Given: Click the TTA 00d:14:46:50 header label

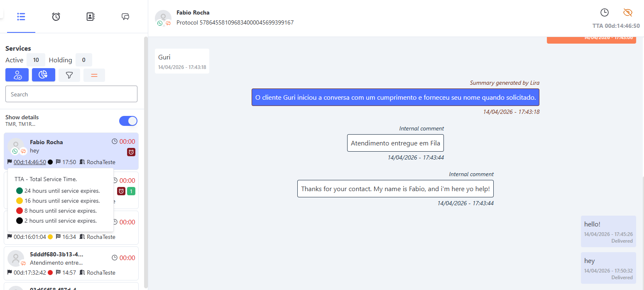Looking at the screenshot, I should [616, 26].
